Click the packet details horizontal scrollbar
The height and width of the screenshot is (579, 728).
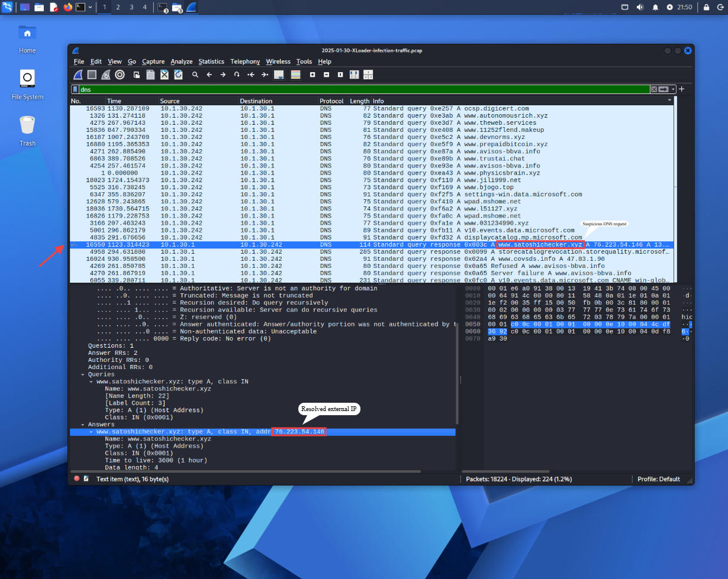tap(246, 471)
